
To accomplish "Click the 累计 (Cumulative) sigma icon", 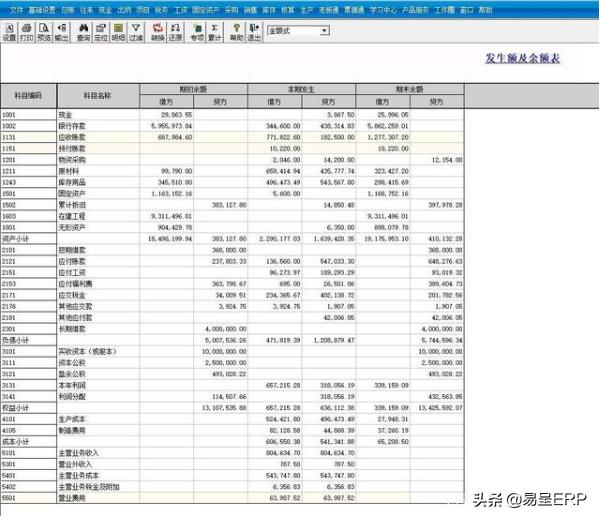I will tap(215, 30).
